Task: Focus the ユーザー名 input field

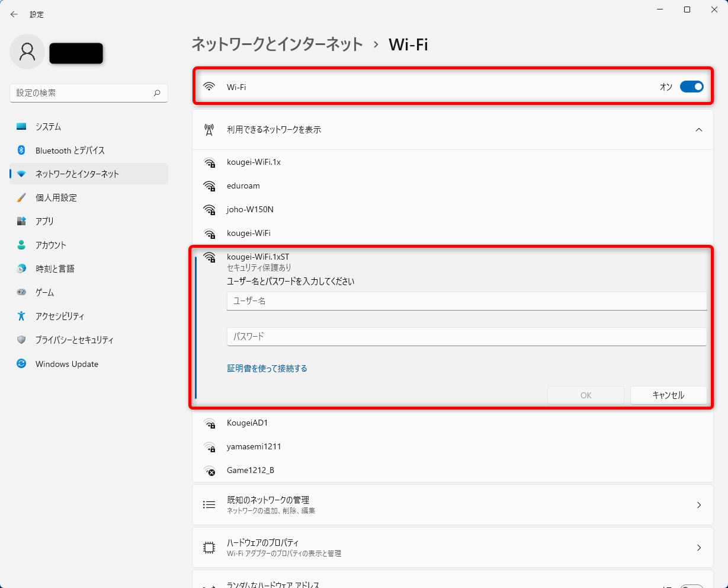Action: click(467, 301)
